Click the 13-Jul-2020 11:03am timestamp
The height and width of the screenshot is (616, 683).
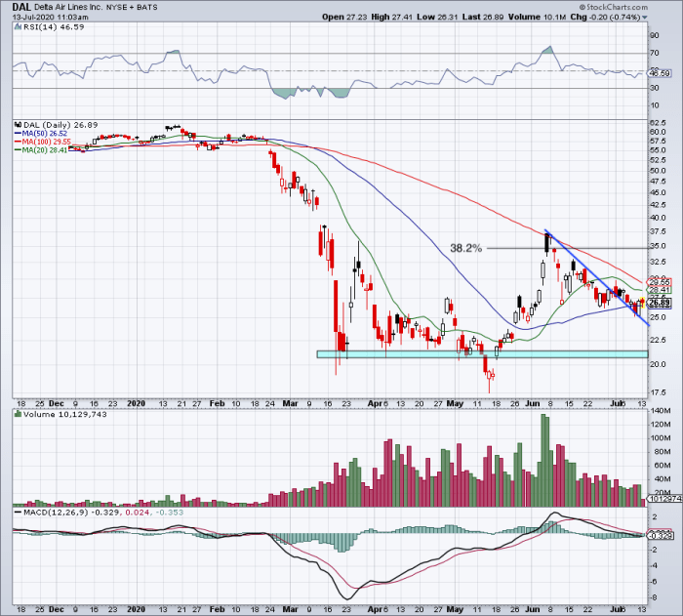[x=50, y=18]
